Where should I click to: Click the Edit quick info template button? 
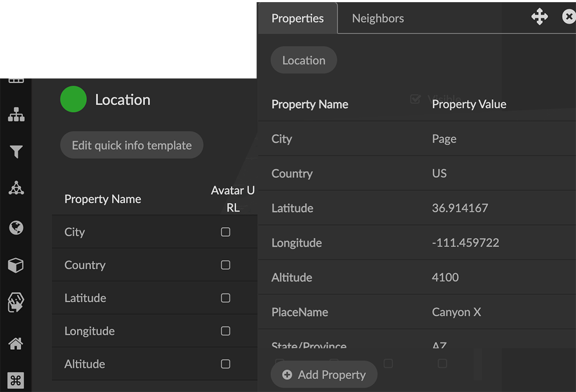(x=131, y=145)
